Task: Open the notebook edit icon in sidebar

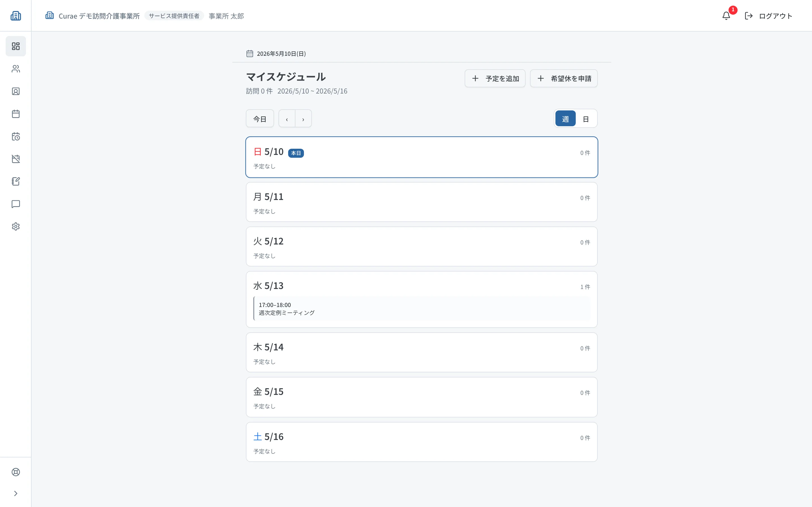Action: pyautogui.click(x=16, y=181)
